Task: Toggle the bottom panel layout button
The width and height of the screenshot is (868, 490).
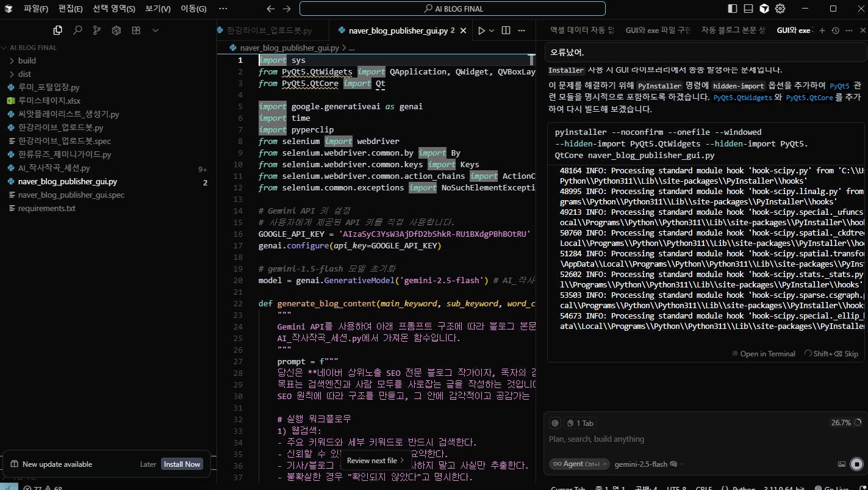Action: [748, 9]
